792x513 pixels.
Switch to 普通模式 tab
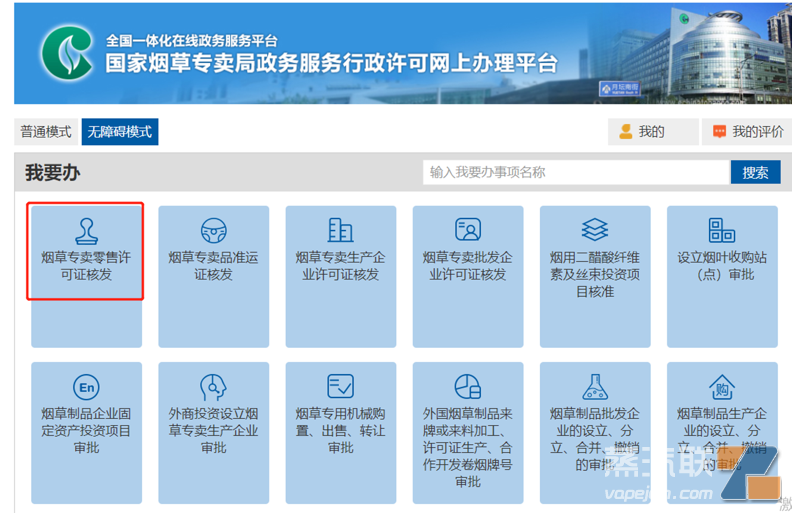coord(46,132)
